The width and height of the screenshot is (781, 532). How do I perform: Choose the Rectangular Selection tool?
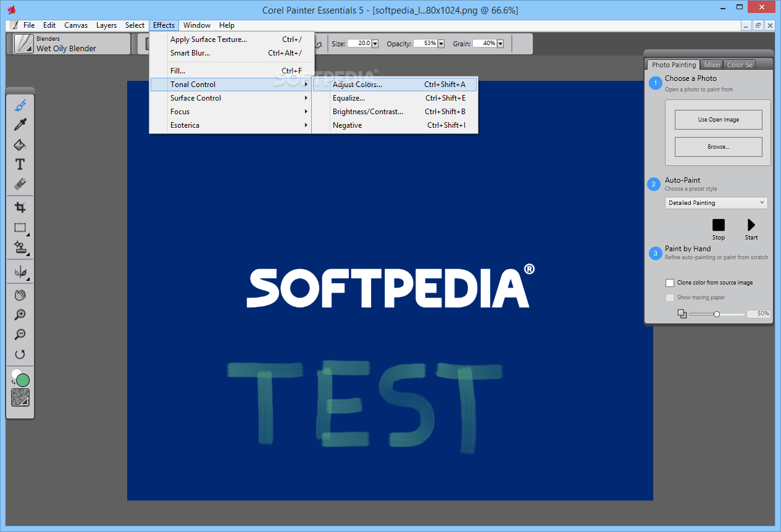(x=20, y=228)
